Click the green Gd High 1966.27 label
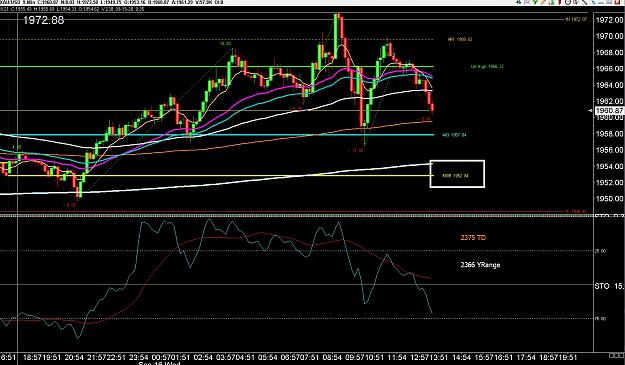 487,67
